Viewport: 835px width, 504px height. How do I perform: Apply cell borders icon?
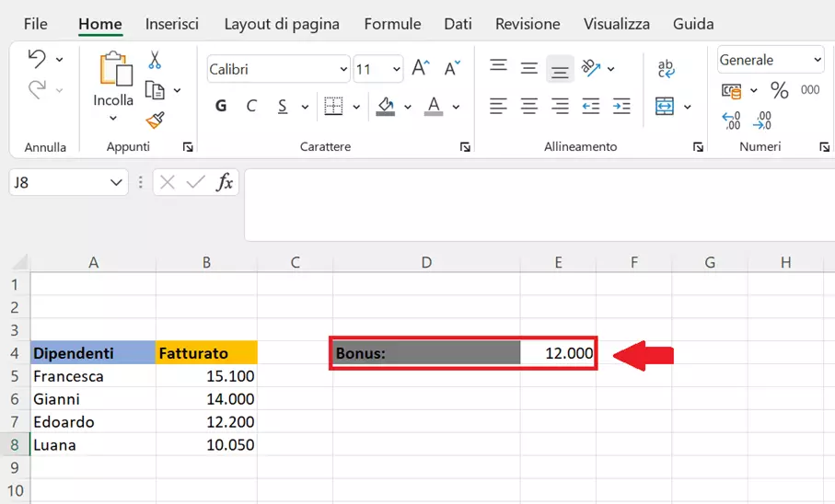[333, 106]
